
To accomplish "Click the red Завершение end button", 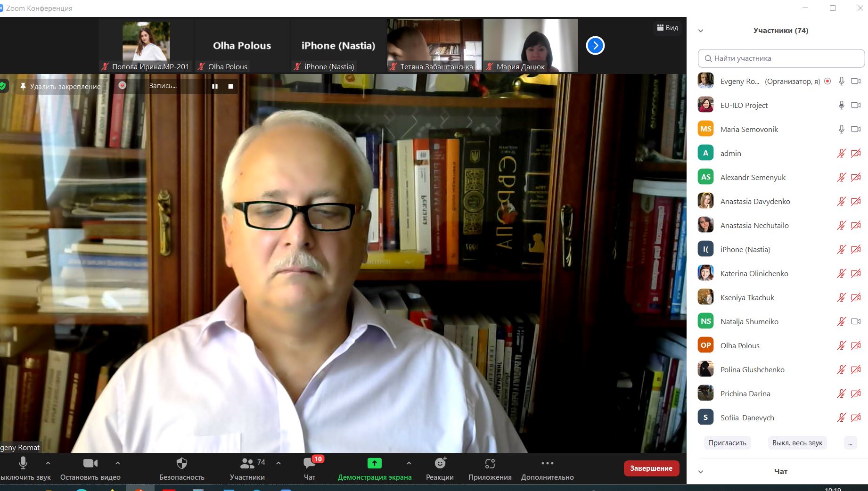I will click(651, 468).
